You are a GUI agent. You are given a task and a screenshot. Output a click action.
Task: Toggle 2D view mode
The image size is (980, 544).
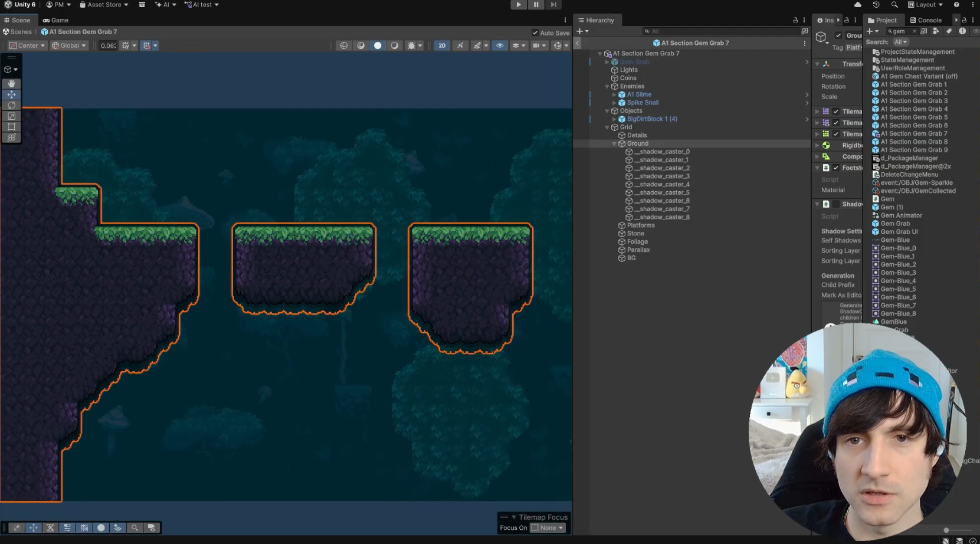tap(442, 45)
